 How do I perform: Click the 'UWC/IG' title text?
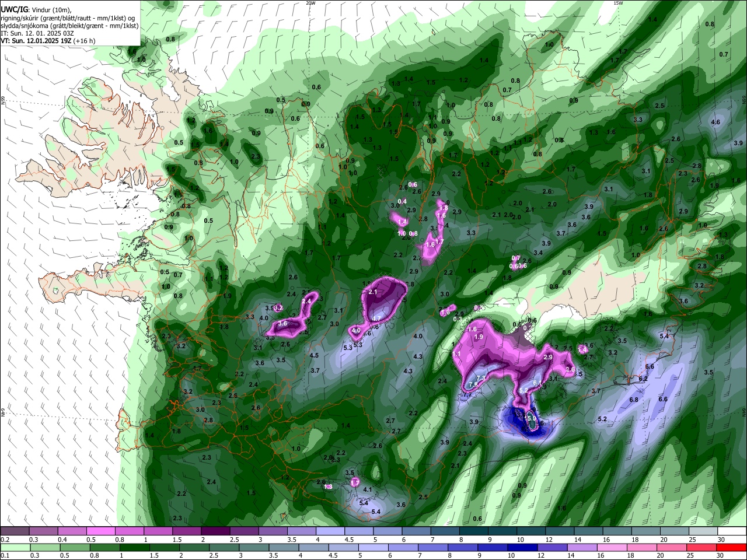click(14, 10)
